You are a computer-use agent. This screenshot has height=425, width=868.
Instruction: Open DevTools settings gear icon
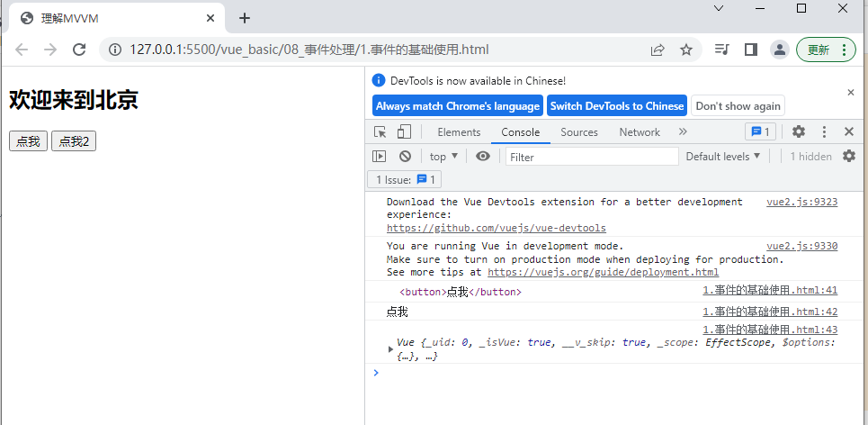(x=798, y=132)
